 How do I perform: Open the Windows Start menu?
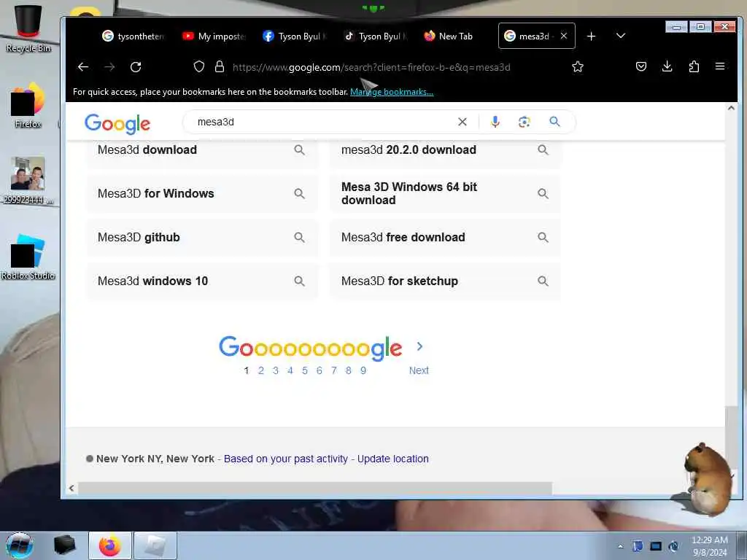tap(20, 545)
